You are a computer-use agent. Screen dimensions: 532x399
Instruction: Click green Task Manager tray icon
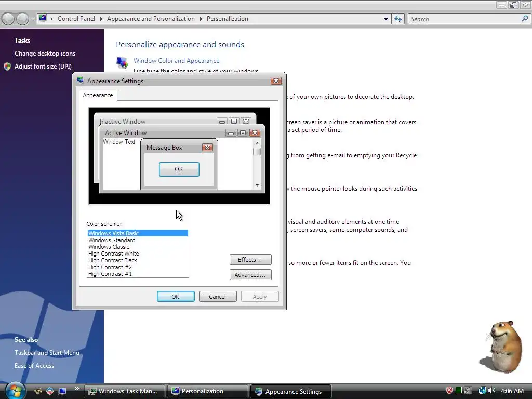(459, 391)
